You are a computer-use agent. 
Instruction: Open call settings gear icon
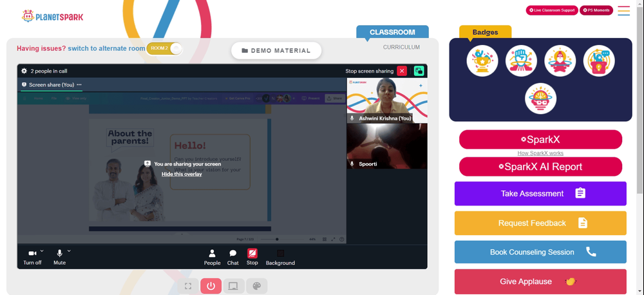click(x=24, y=71)
